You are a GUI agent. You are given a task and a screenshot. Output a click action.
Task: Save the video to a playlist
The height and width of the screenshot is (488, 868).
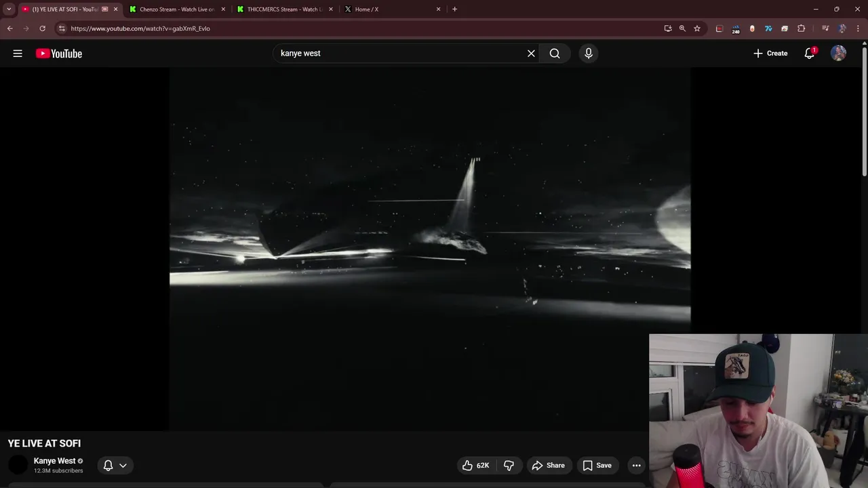(597, 466)
